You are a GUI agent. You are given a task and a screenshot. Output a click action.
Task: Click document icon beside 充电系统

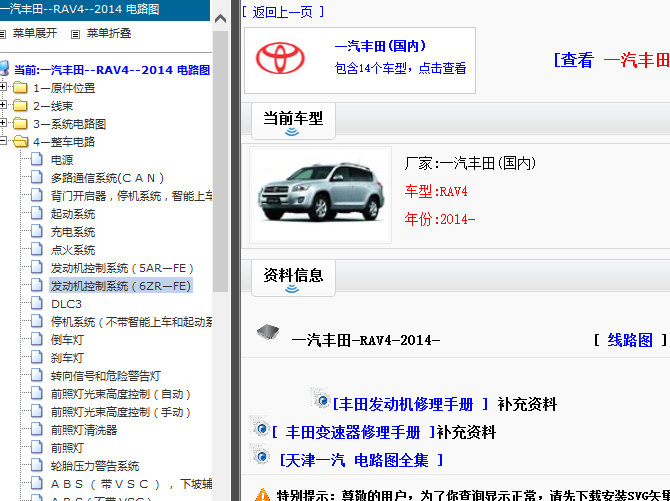tap(37, 231)
